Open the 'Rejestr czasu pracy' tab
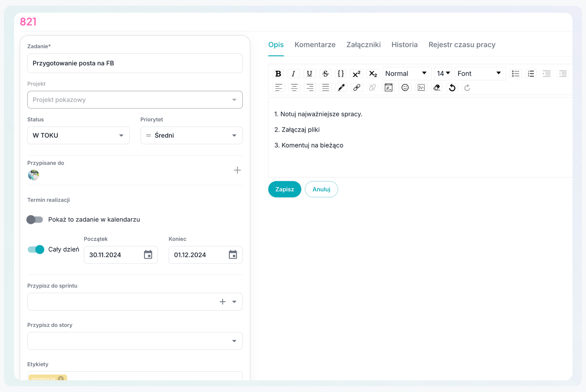The width and height of the screenshot is (586, 392). click(461, 45)
